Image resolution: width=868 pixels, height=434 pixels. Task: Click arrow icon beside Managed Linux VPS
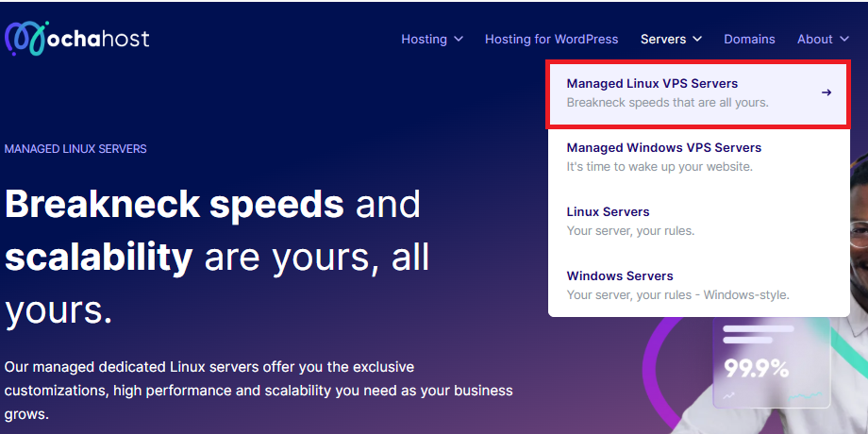pyautogui.click(x=826, y=92)
